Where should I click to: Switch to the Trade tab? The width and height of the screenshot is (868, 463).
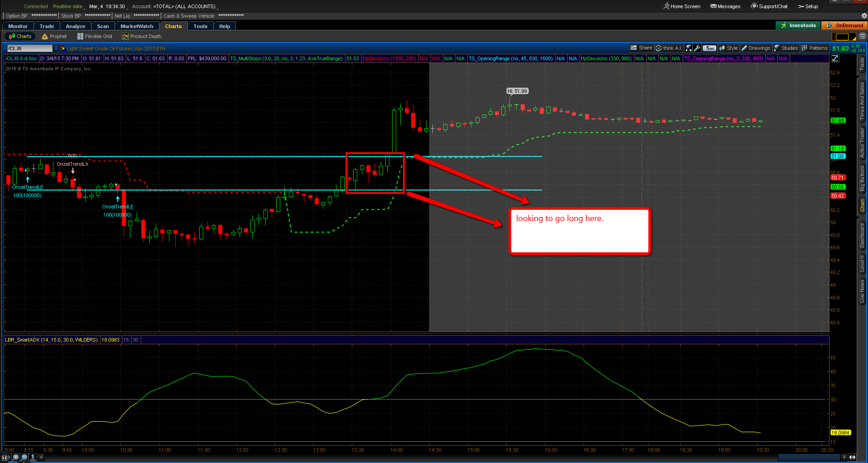pyautogui.click(x=47, y=26)
